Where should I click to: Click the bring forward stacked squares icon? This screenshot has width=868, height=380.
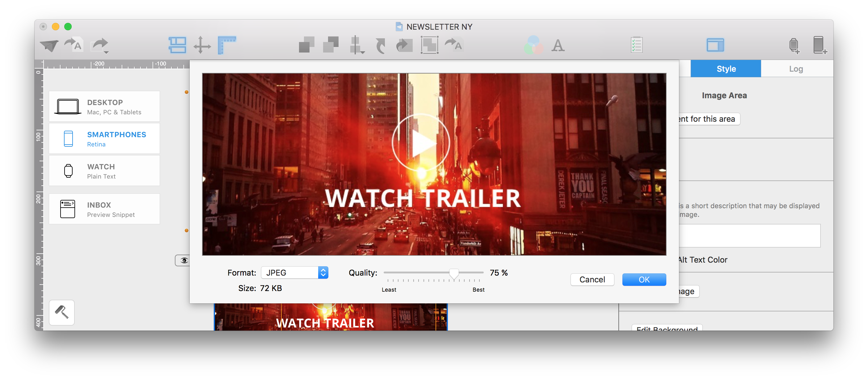point(307,45)
